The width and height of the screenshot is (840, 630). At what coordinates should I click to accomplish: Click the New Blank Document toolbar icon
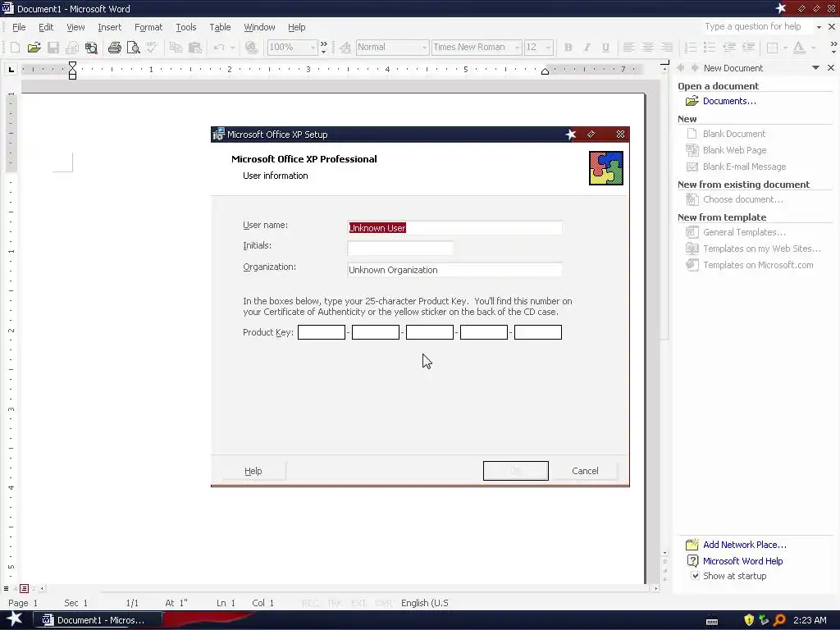pos(15,48)
